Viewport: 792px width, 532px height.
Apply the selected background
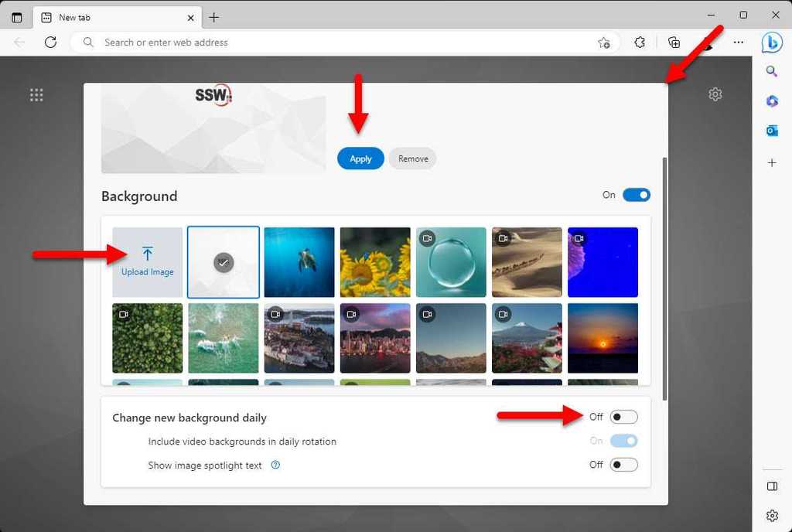point(360,158)
